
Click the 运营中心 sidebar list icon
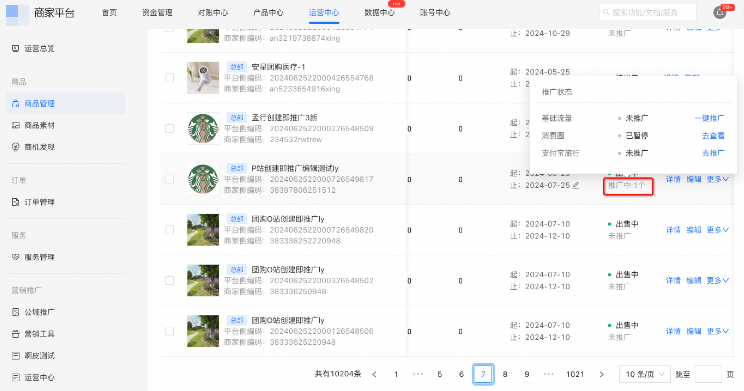tap(15, 378)
